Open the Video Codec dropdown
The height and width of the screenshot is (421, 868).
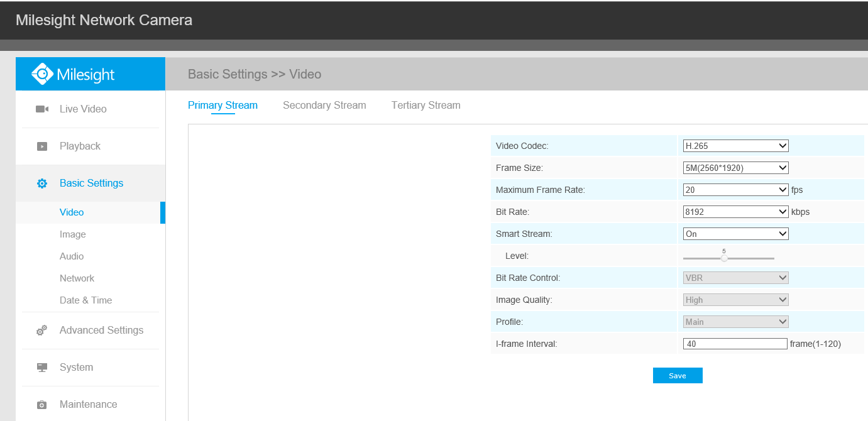735,145
